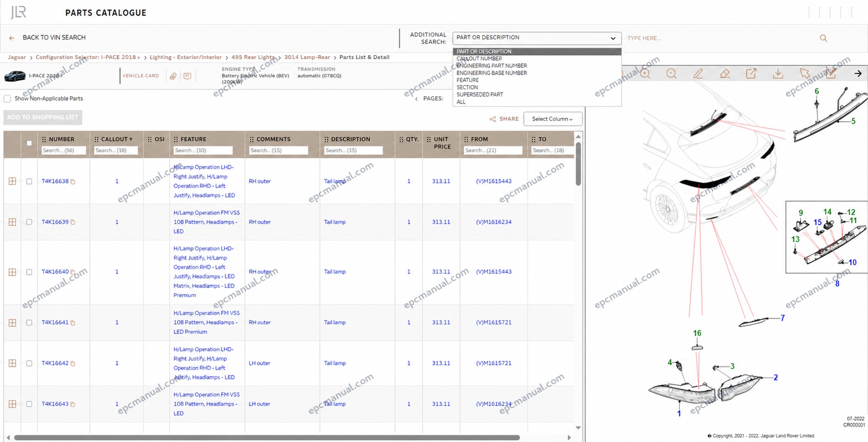Zoom out of the parts diagram
This screenshot has width=868, height=442.
[x=671, y=74]
